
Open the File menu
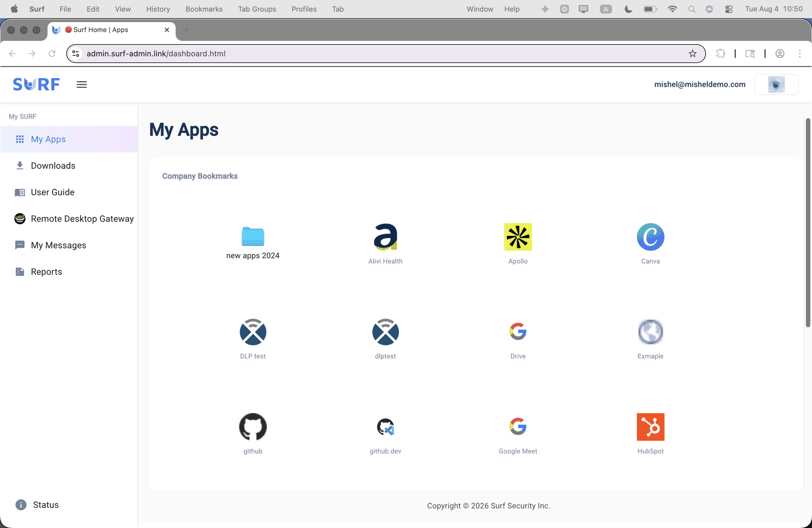pos(65,9)
